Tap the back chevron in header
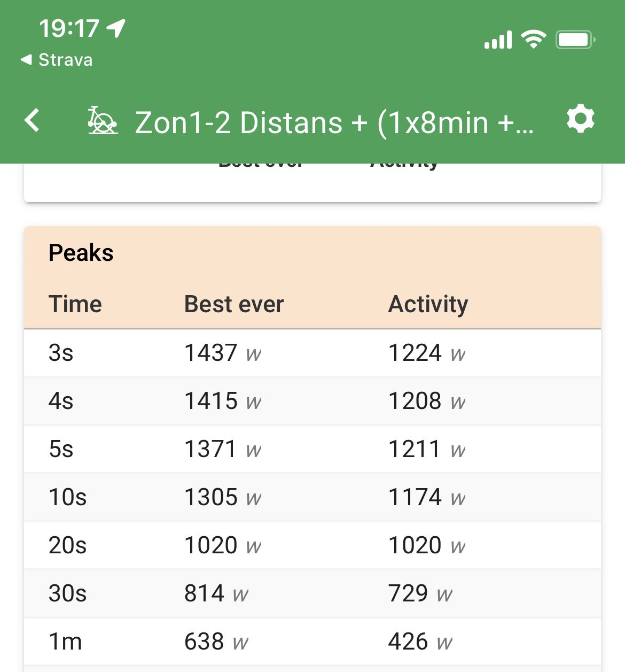Viewport: 625px width, 672px height. click(x=33, y=120)
